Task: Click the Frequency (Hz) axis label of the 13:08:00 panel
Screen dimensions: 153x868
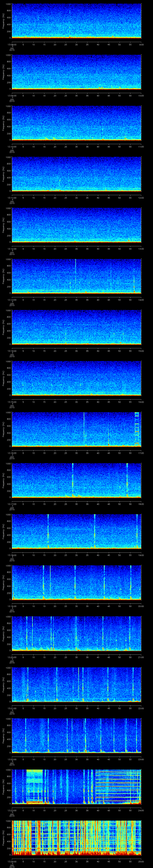Action: pos(3,21)
